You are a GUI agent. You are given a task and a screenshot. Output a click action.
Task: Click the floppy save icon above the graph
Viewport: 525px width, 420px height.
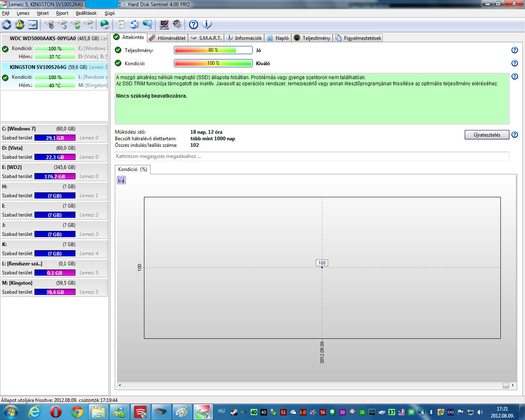pos(121,180)
